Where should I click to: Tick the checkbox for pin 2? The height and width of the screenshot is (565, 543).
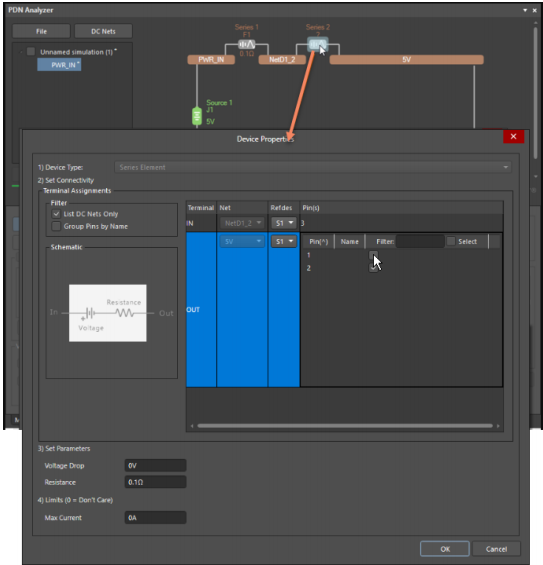(x=373, y=268)
